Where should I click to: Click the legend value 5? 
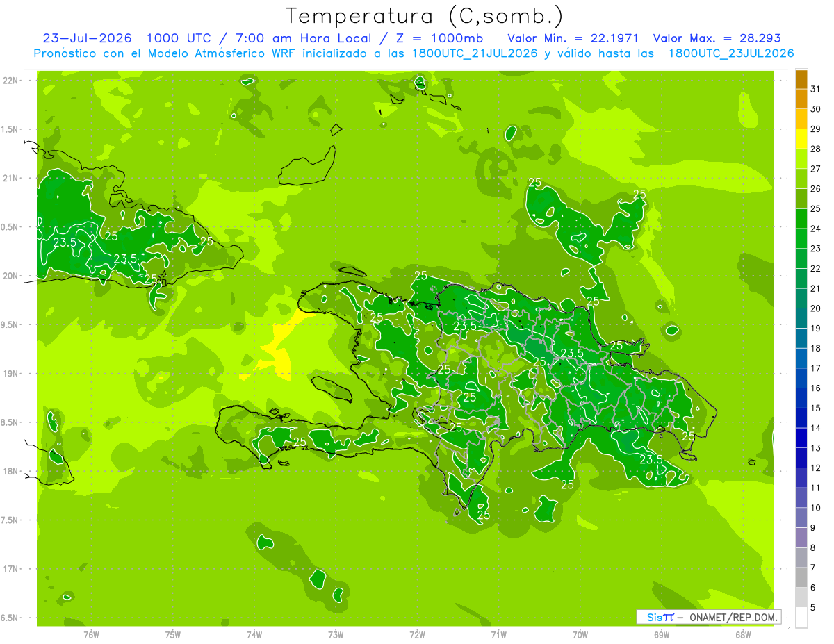(x=813, y=607)
